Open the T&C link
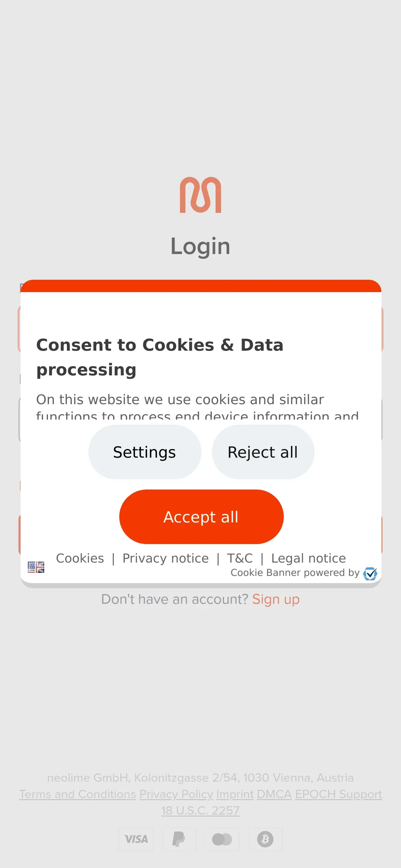The image size is (401, 868). [240, 558]
